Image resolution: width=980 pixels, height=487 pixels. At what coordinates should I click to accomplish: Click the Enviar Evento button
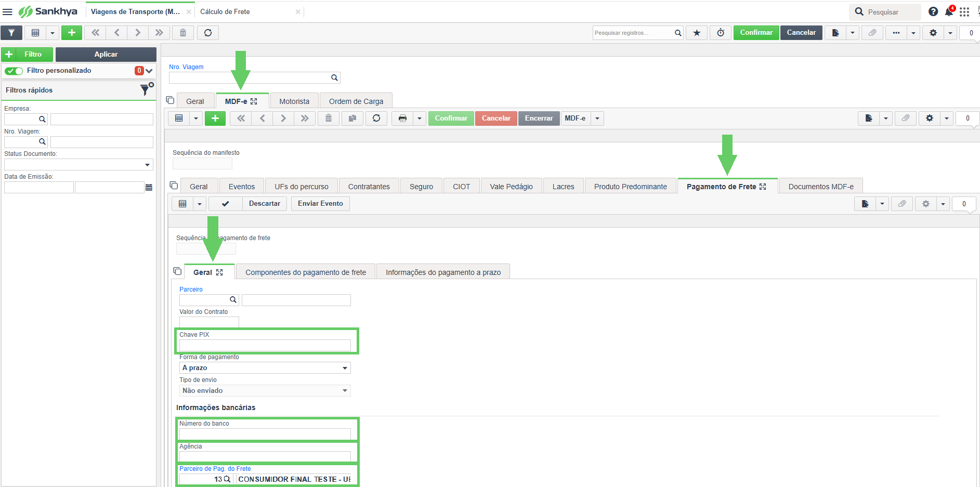(x=320, y=204)
